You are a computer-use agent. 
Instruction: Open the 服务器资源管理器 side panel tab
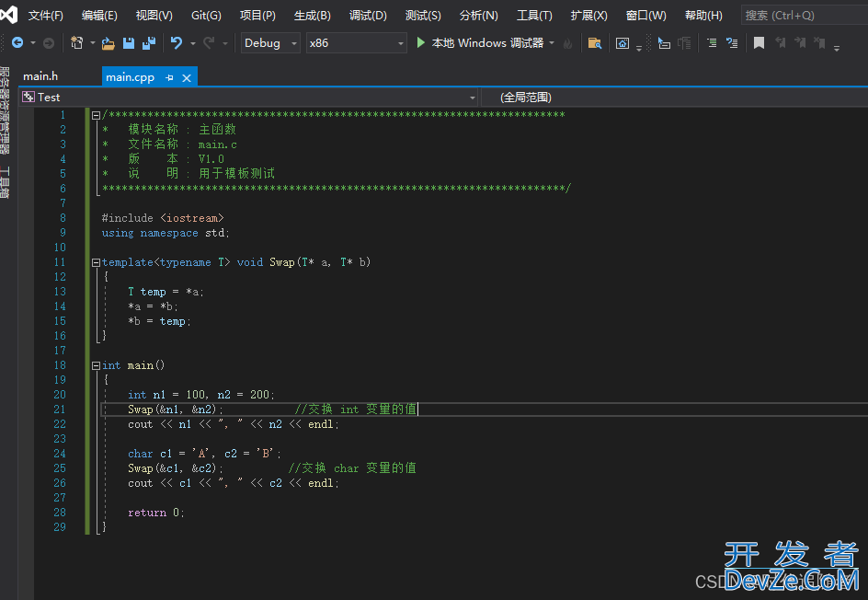coord(5,110)
